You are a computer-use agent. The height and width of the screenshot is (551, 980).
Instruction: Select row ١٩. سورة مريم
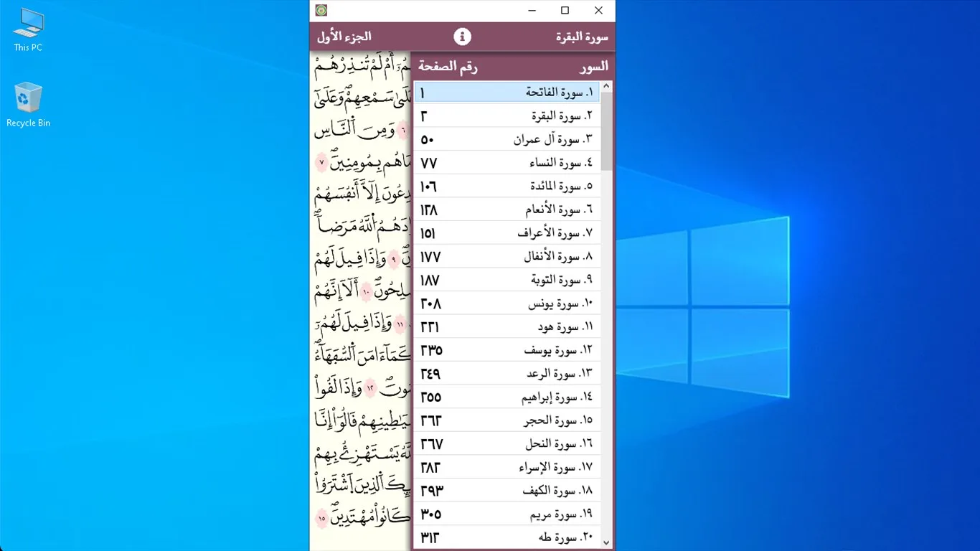coord(507,514)
